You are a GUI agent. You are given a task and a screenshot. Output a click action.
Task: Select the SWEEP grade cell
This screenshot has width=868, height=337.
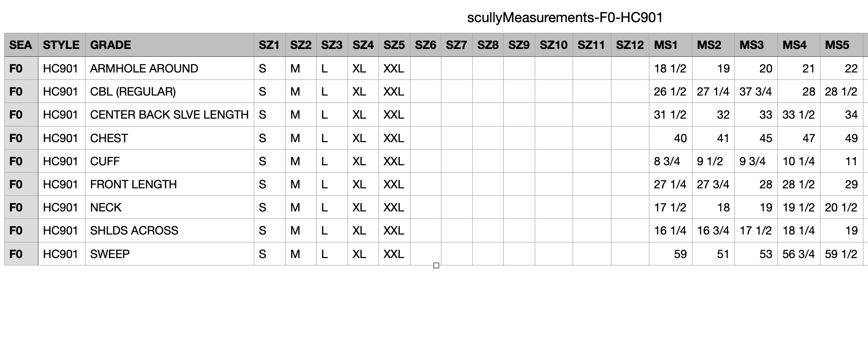pyautogui.click(x=169, y=254)
